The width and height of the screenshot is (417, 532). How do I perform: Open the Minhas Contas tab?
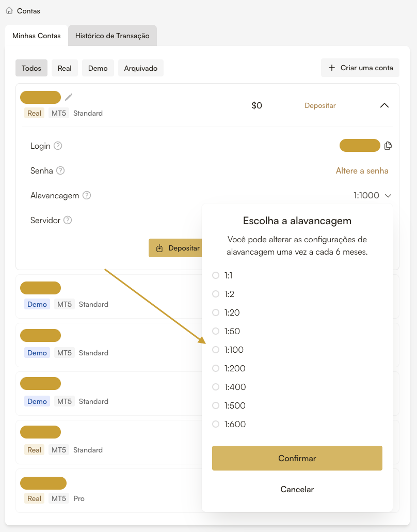[x=37, y=36]
